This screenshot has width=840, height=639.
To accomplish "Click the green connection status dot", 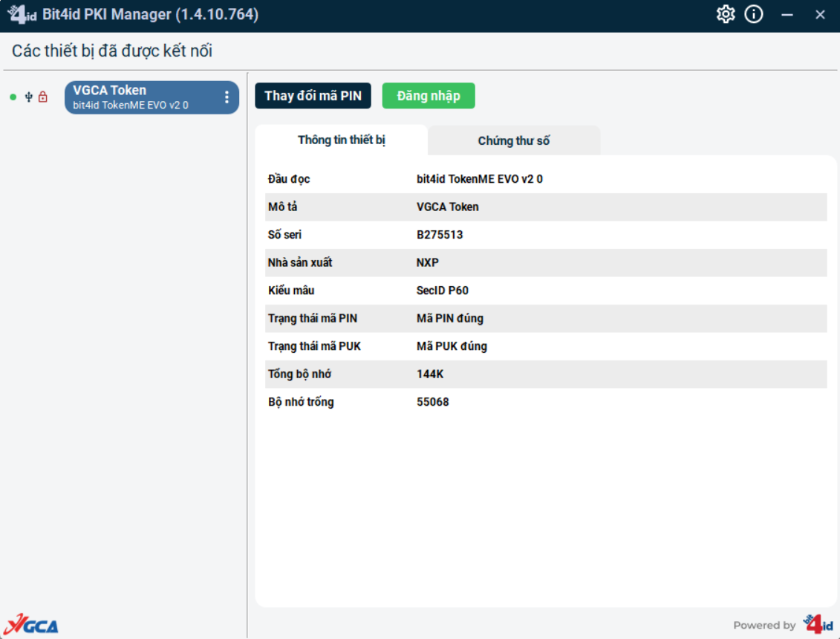I will pos(13,97).
